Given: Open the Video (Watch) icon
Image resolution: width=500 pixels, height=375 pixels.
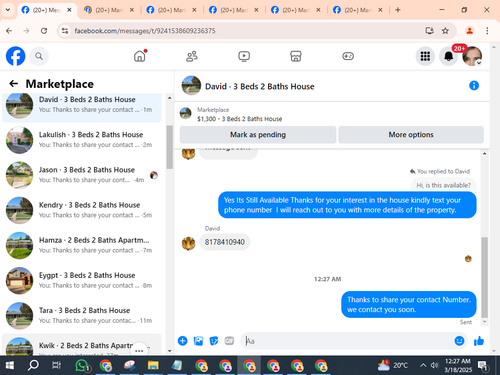Looking at the screenshot, I should pyautogui.click(x=244, y=56).
